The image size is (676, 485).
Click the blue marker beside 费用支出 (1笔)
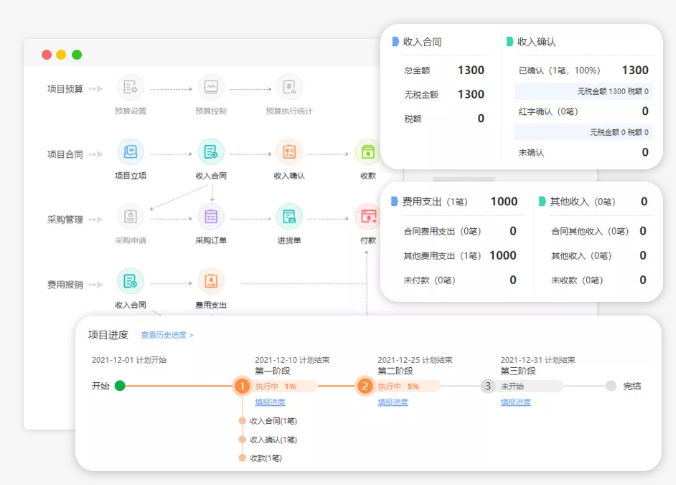tap(394, 201)
